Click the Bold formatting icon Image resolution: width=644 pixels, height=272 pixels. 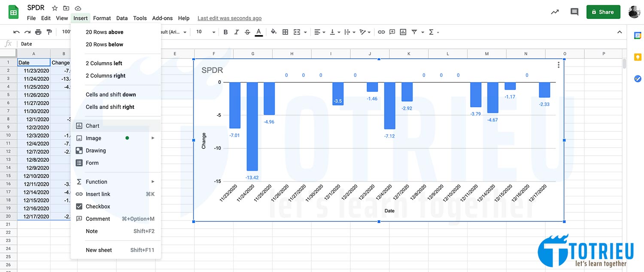[225, 32]
